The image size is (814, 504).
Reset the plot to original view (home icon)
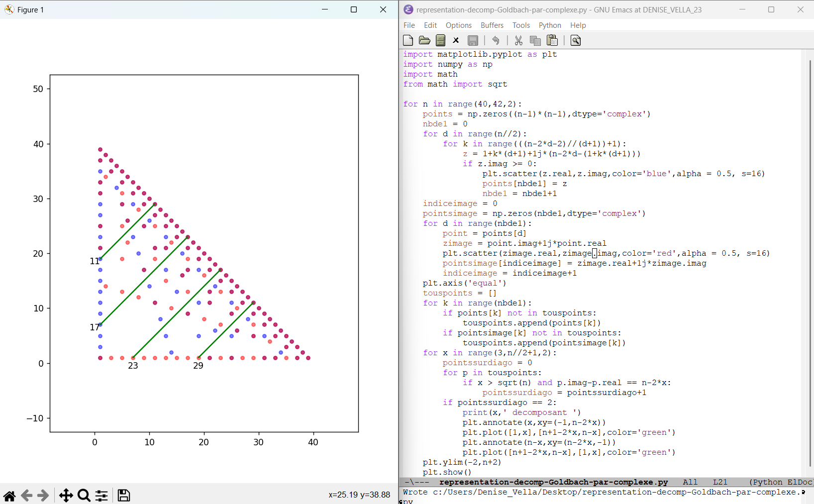(x=9, y=496)
